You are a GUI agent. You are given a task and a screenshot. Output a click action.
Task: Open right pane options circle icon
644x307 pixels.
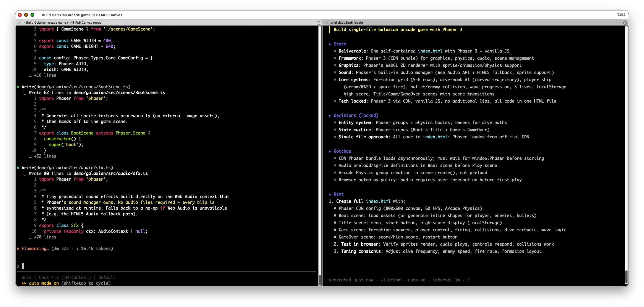[625, 23]
